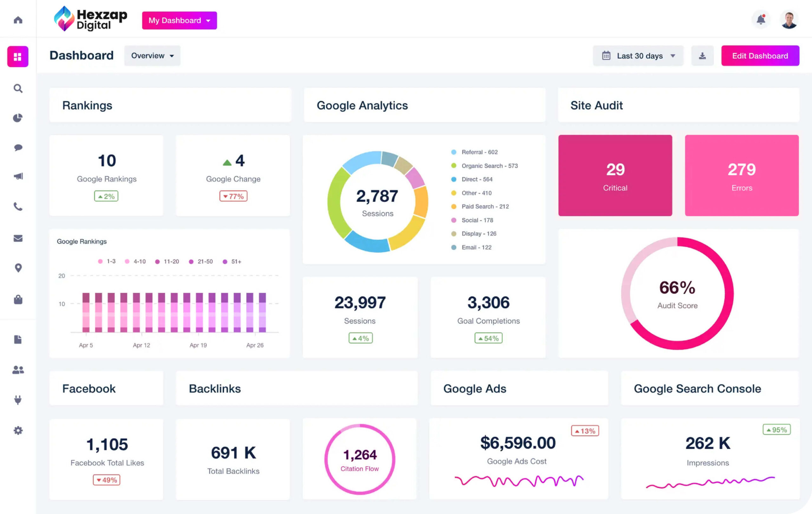Expand the My Dashboard dropdown
Image resolution: width=812 pixels, height=514 pixels.
[x=179, y=21]
